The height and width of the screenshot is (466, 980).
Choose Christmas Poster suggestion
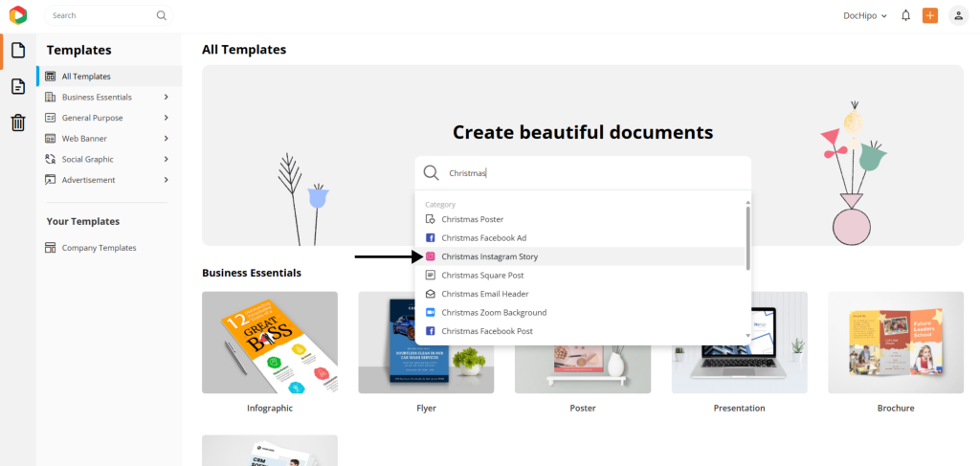pos(580,219)
